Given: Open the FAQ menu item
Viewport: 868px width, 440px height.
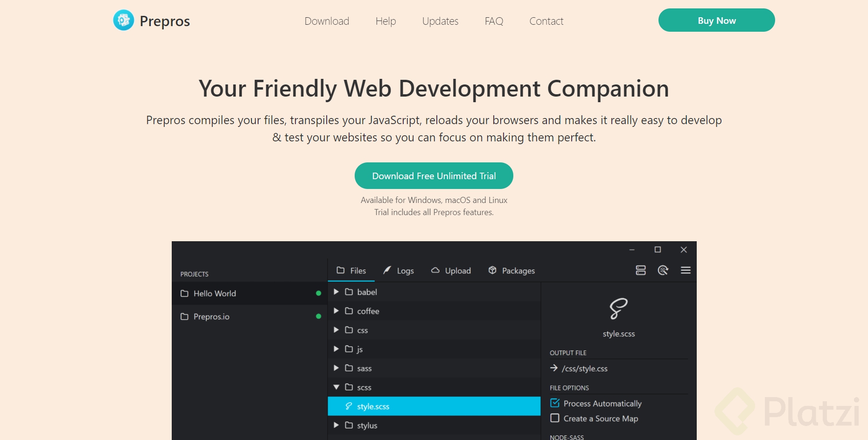Looking at the screenshot, I should [x=494, y=21].
